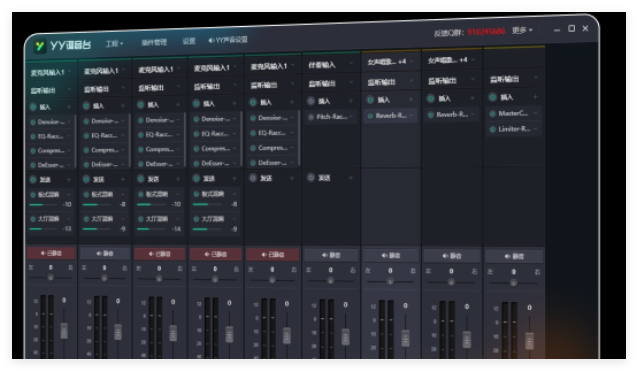Add insert plugin on third channel
638x371 pixels.
[178, 105]
